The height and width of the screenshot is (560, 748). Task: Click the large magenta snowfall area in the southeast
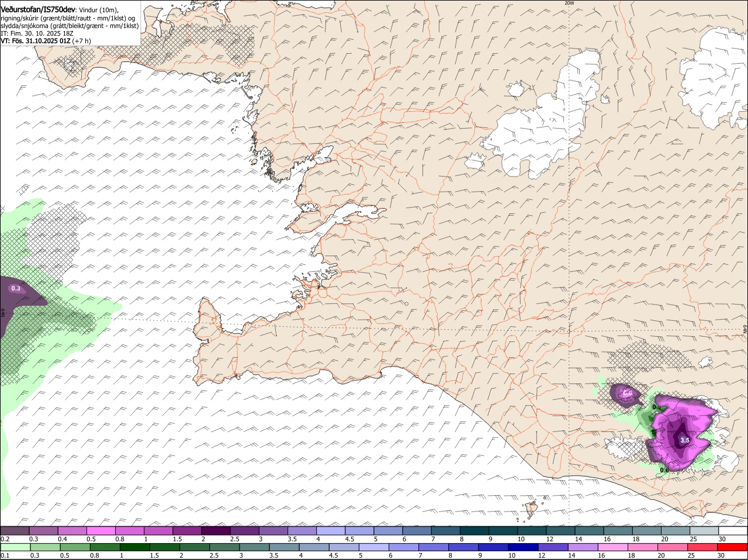point(681,433)
